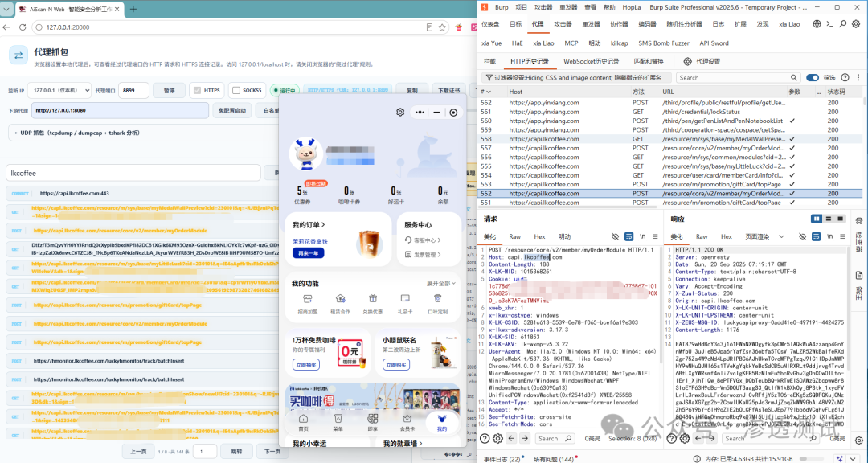
Task: Switch Burp to side-by-side layout
Action: (817, 219)
